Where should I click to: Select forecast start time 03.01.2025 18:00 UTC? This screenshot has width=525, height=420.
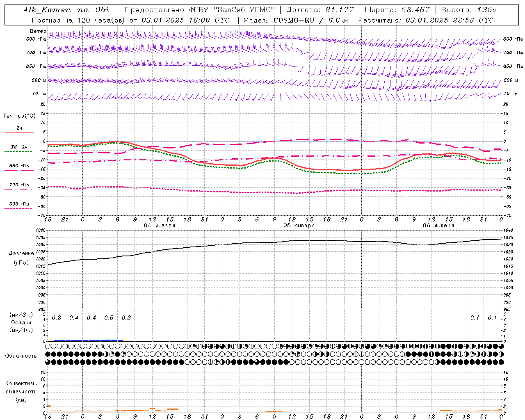(185, 20)
